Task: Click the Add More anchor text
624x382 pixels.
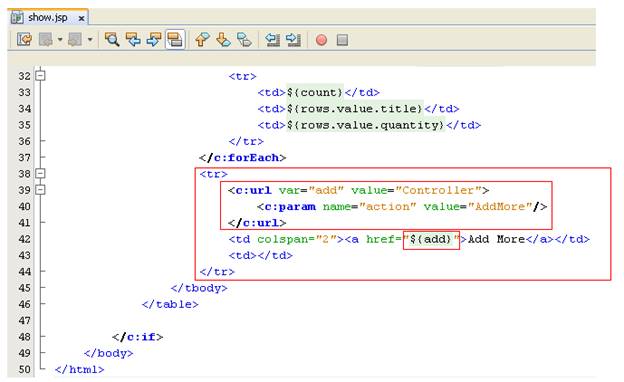Action: click(497, 239)
